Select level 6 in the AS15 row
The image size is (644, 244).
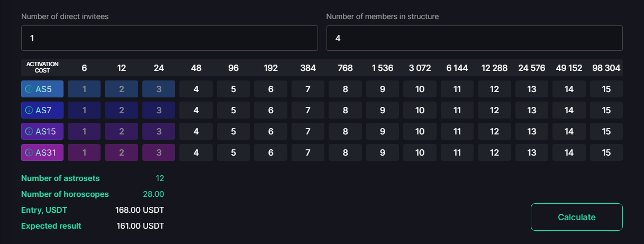tap(270, 131)
